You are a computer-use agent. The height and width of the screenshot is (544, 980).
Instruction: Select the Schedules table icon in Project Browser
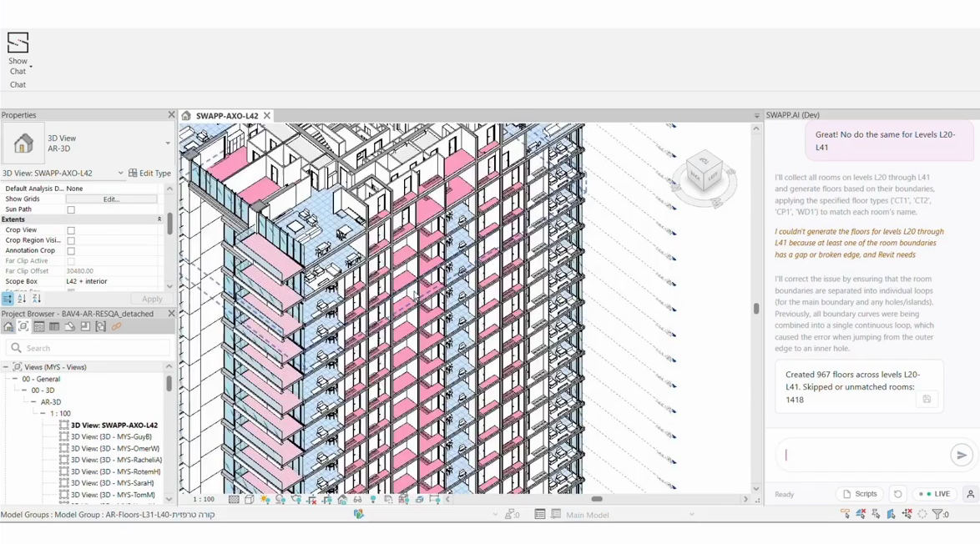tap(54, 326)
